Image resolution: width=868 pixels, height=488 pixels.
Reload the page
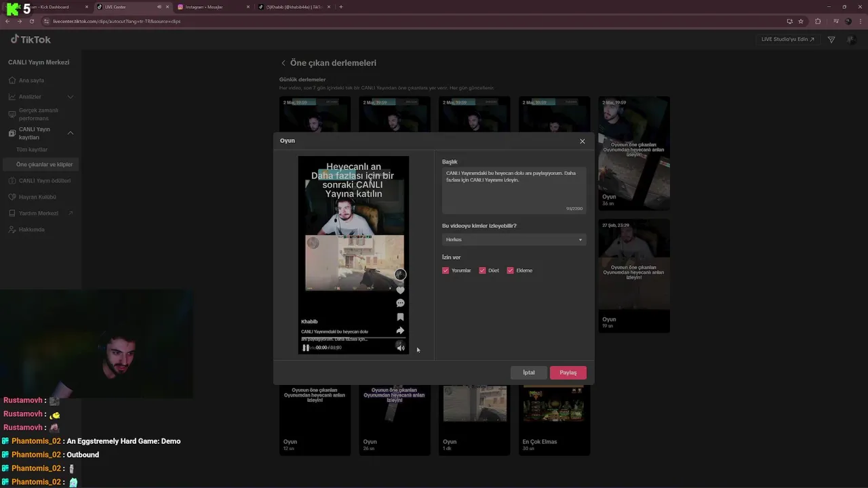tap(31, 21)
